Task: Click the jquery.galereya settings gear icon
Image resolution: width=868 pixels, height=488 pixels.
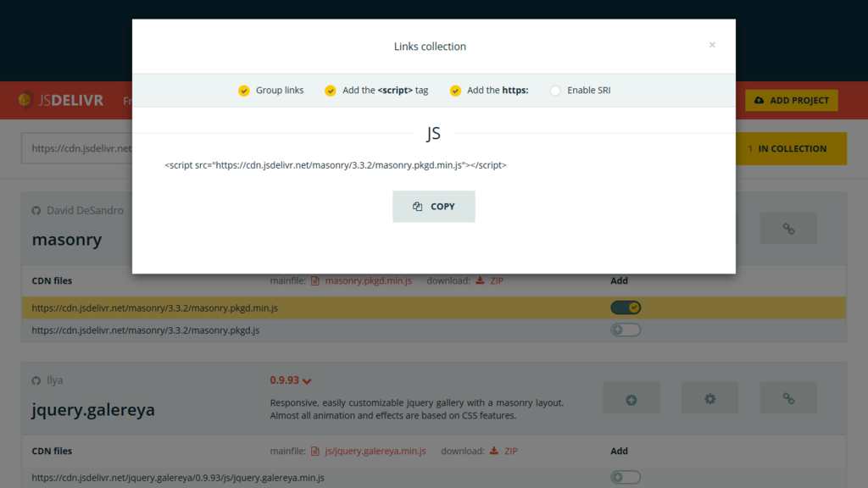Action: [709, 398]
